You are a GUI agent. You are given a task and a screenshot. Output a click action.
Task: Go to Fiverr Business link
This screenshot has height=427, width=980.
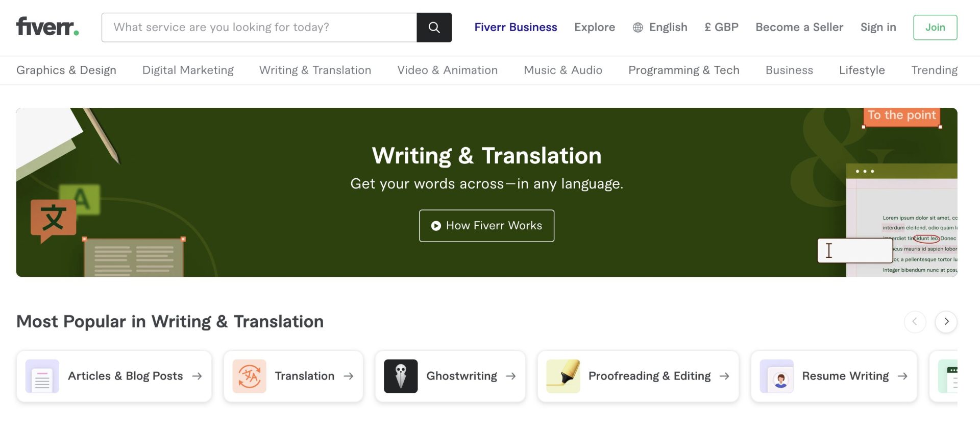pyautogui.click(x=516, y=28)
